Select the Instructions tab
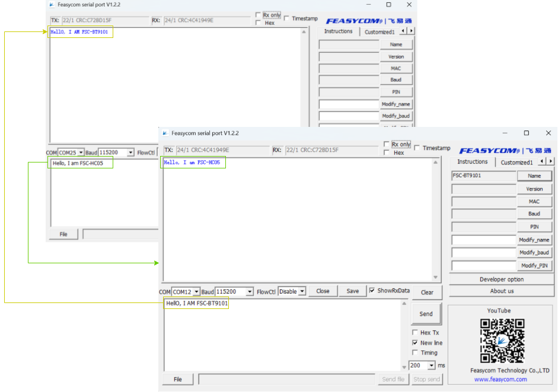Viewport: 558px width, 392px height. pos(473,161)
